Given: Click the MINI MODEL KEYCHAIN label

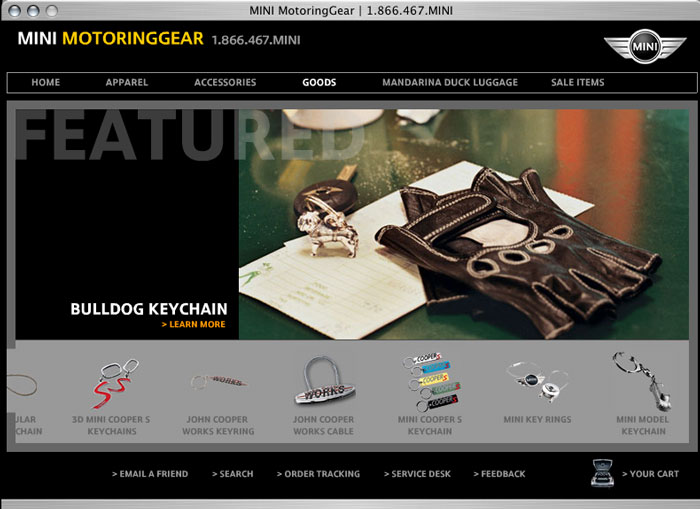Looking at the screenshot, I should point(643,426).
